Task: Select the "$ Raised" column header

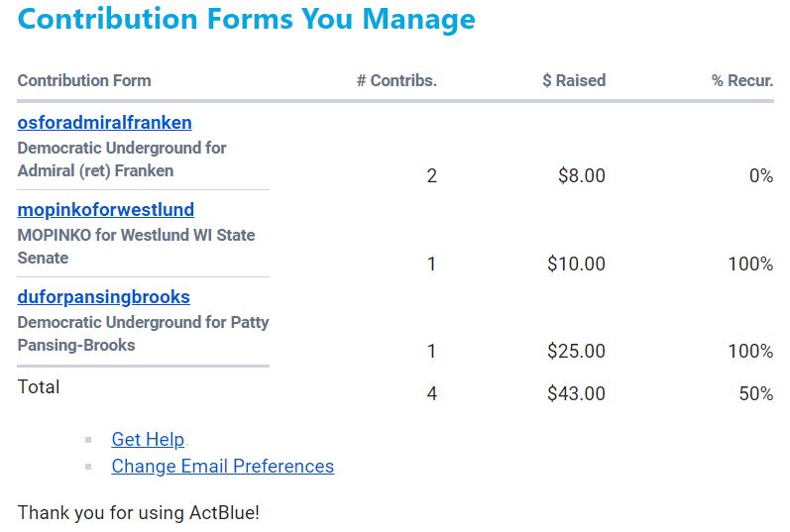Action: tap(573, 81)
